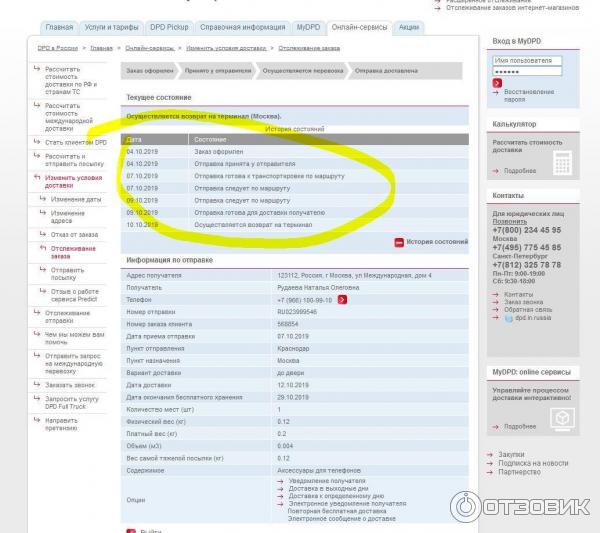The height and width of the screenshot is (533, 600).
Task: Click Партнерство link
Action: 519,472
